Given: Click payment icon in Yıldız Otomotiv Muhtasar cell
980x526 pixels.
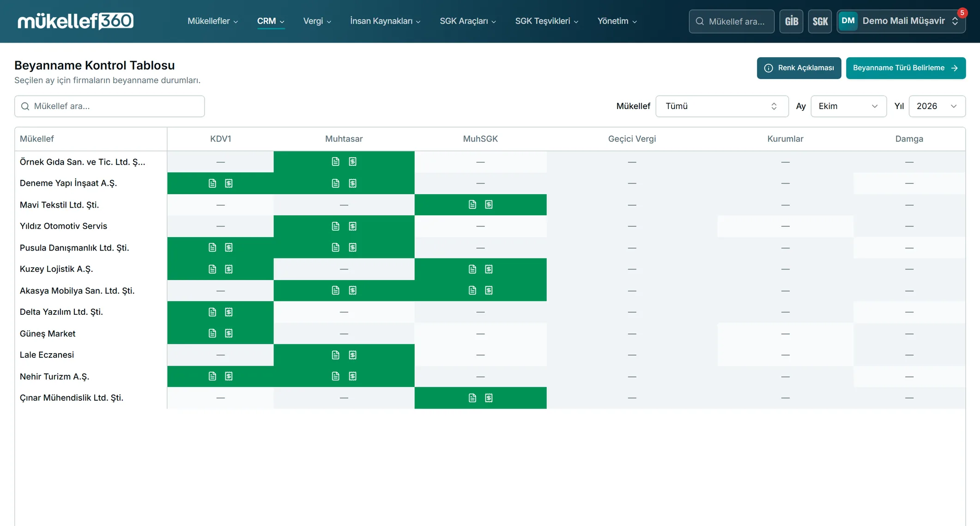Looking at the screenshot, I should [x=352, y=226].
